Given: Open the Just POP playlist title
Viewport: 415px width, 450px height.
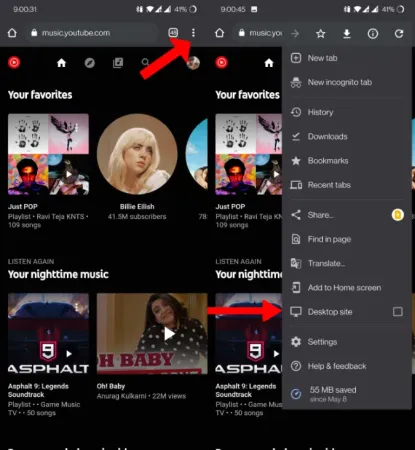Looking at the screenshot, I should tap(23, 207).
